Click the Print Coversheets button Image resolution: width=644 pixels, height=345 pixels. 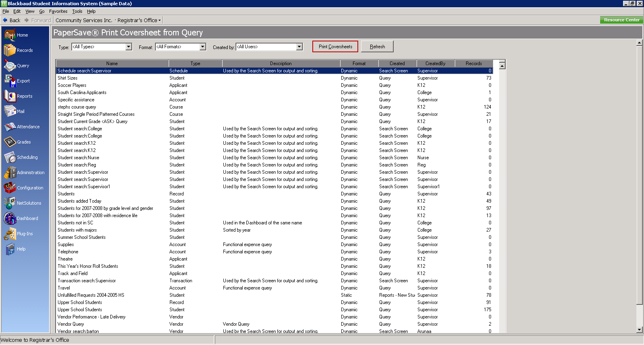point(335,47)
